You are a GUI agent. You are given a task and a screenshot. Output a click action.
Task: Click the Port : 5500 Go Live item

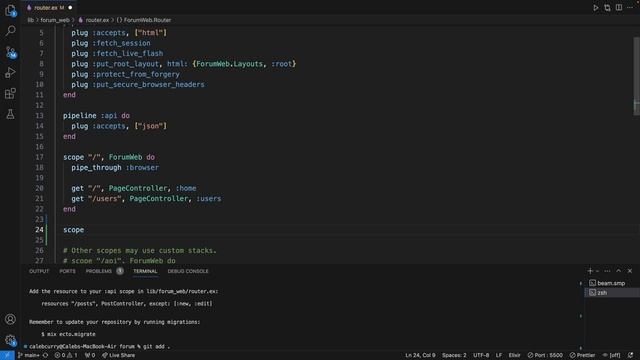(x=545, y=355)
